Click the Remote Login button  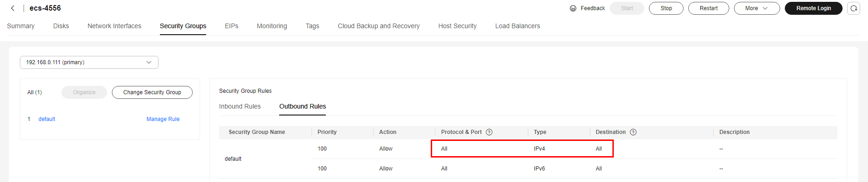point(813,8)
